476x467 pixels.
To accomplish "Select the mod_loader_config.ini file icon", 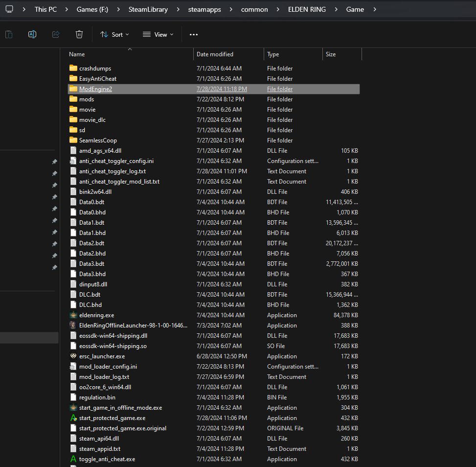I will coord(73,367).
